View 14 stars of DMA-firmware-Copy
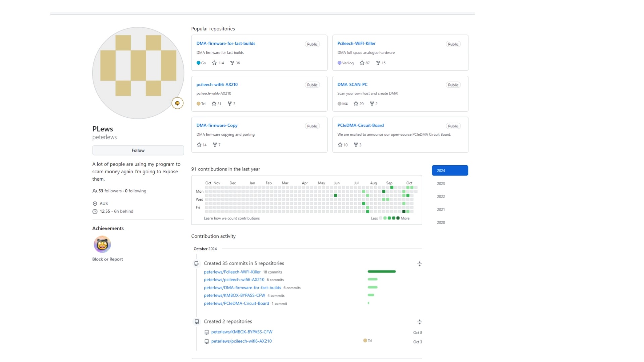 [x=202, y=145]
